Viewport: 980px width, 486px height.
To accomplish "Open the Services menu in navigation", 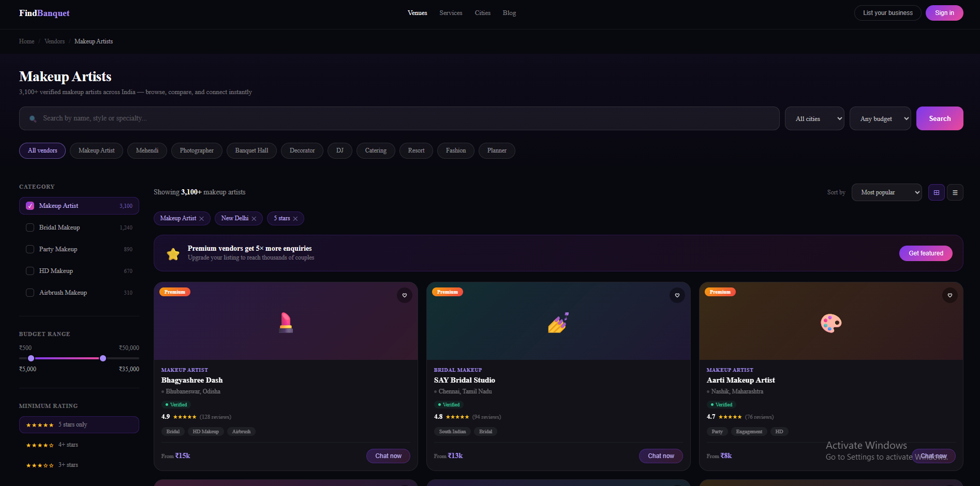I will point(451,13).
